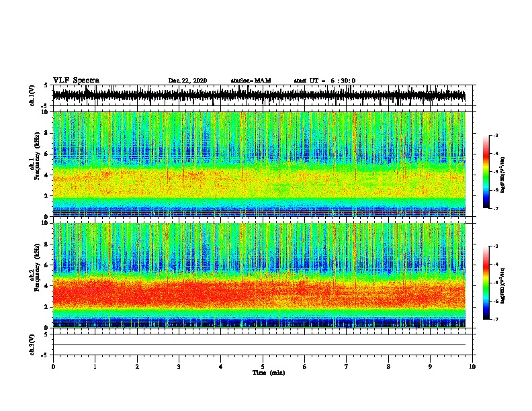Click the '8' kHz tick of ch.2 frequency axis
This screenshot has height=411, width=532.
click(47, 244)
